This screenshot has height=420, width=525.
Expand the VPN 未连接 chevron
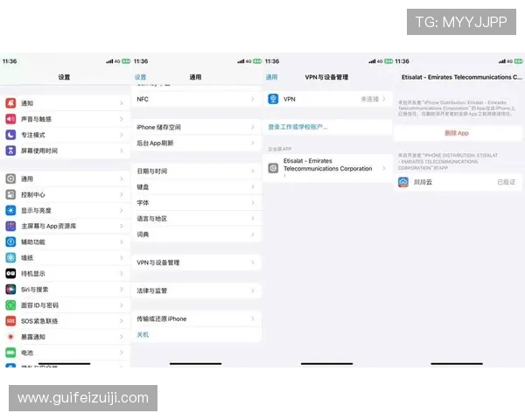tap(384, 99)
